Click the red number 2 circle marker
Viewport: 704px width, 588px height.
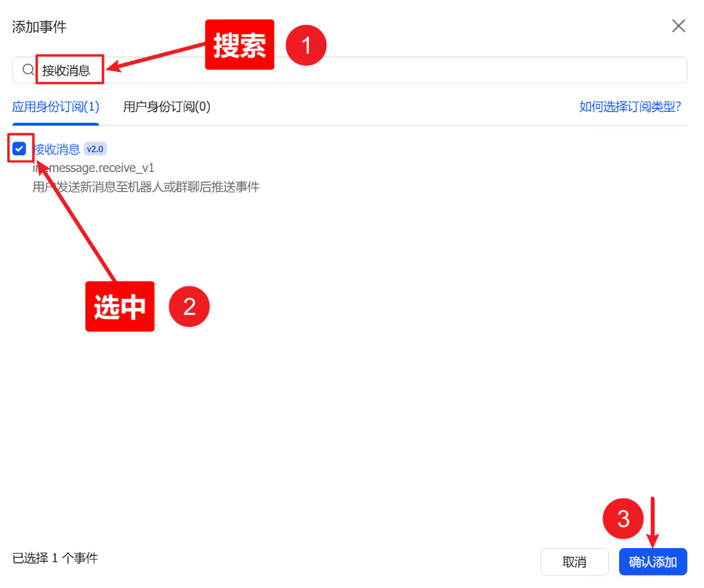(x=189, y=307)
